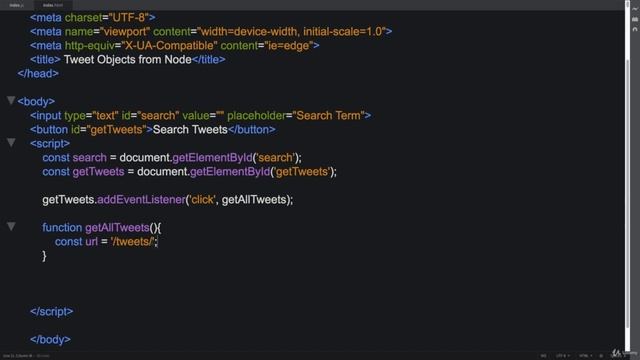Click the title text "Tweet Objects from Node"
The width and height of the screenshot is (640, 360).
[x=128, y=60]
